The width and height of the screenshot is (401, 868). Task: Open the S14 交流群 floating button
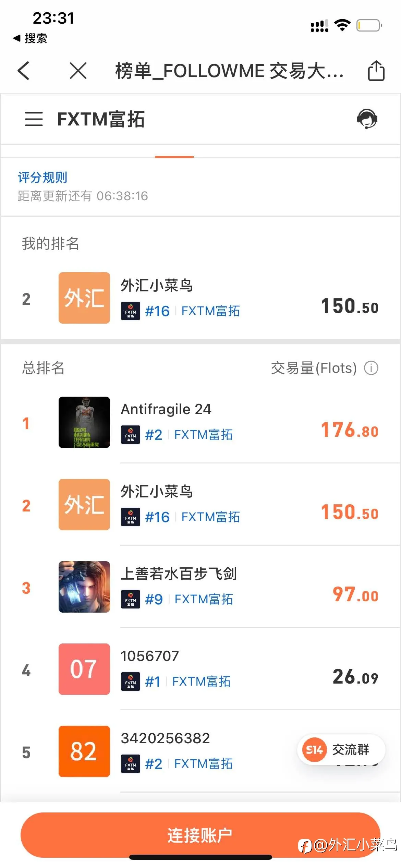pyautogui.click(x=341, y=750)
